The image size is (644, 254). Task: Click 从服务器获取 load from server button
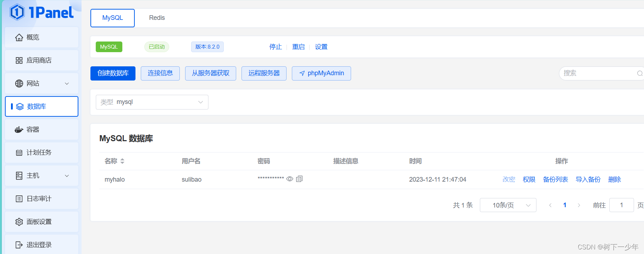pyautogui.click(x=211, y=73)
